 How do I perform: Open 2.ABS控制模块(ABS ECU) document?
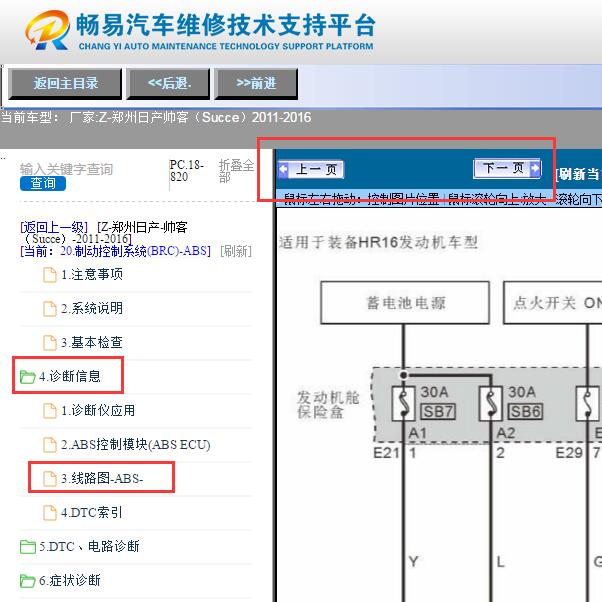tap(136, 445)
